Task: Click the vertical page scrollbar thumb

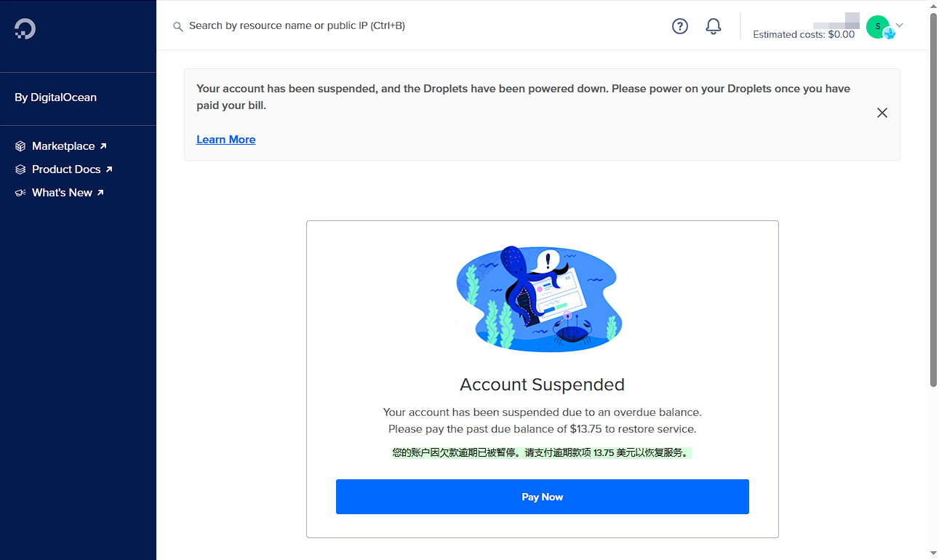Action: click(934, 199)
